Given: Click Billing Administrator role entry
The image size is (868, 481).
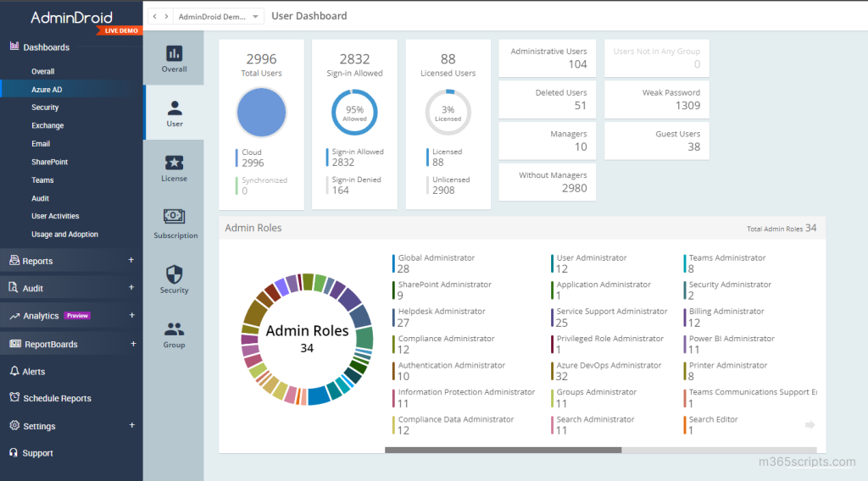Looking at the screenshot, I should 726,318.
